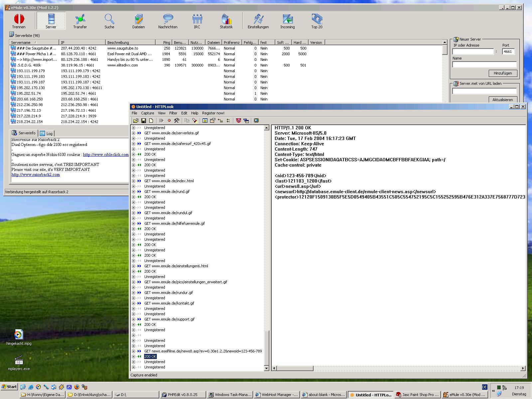Sort server list by Servername column
The width and height of the screenshot is (532, 399).
[x=34, y=43]
